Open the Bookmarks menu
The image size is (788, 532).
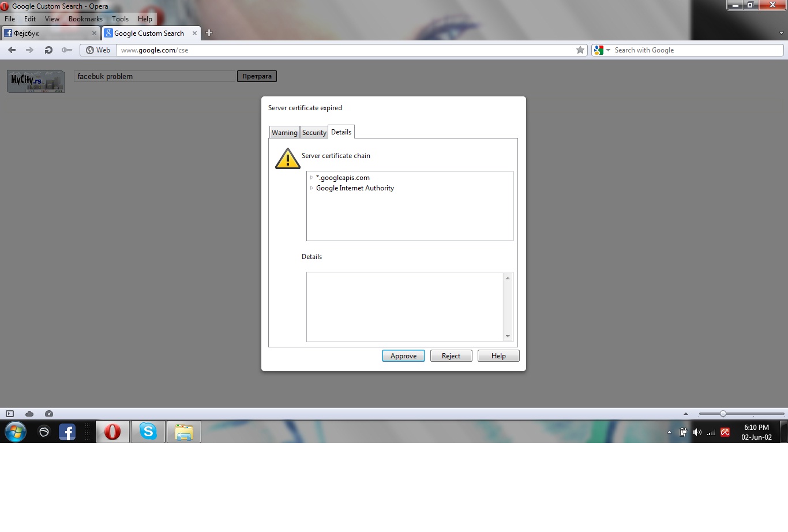[85, 19]
